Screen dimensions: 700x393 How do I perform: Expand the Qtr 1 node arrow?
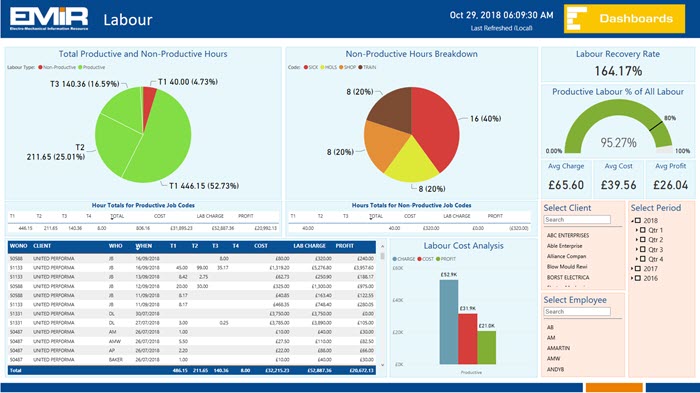click(x=637, y=230)
